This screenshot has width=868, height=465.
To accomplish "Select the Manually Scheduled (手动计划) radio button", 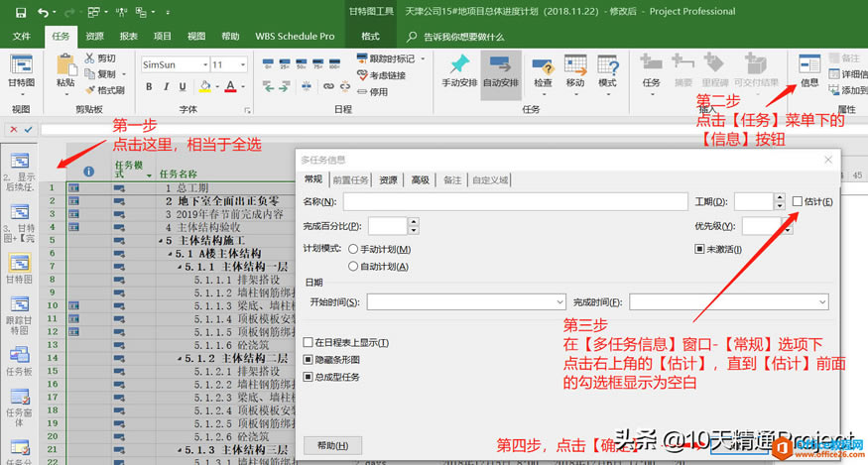I will 353,249.
